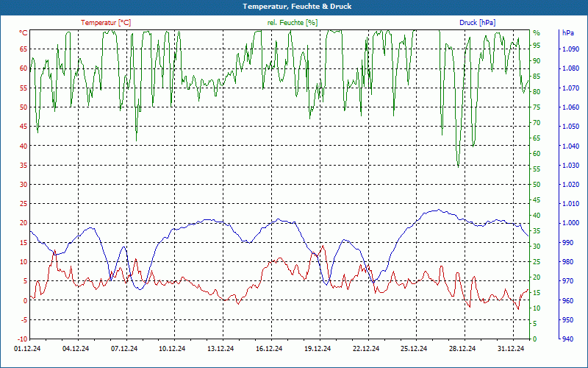Select the blue "Druck [hPa]" legend label
The width and height of the screenshot is (588, 368).
[x=477, y=23]
